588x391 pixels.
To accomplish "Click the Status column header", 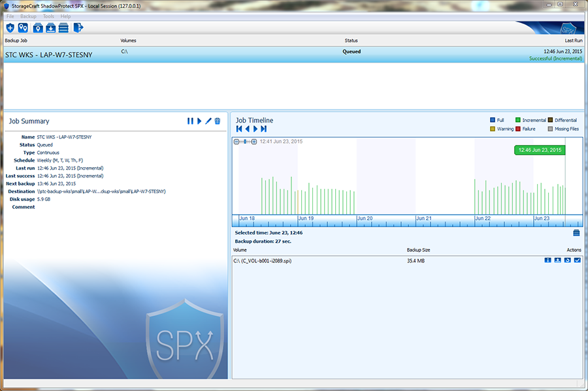I will coord(351,40).
